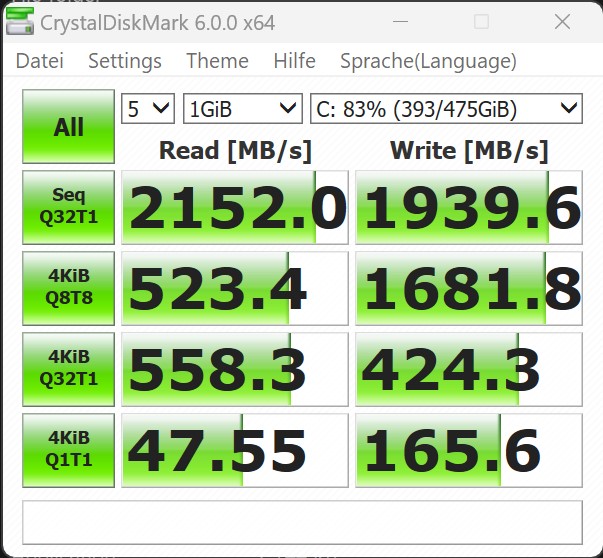Image resolution: width=603 pixels, height=558 pixels.
Task: Select the 4KiB Q8T8 read result 523.4
Action: (235, 288)
